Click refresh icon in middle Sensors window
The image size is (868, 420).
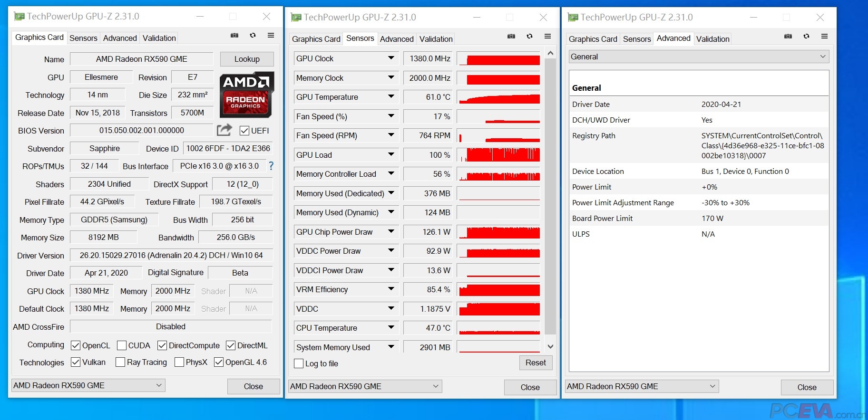(x=529, y=37)
